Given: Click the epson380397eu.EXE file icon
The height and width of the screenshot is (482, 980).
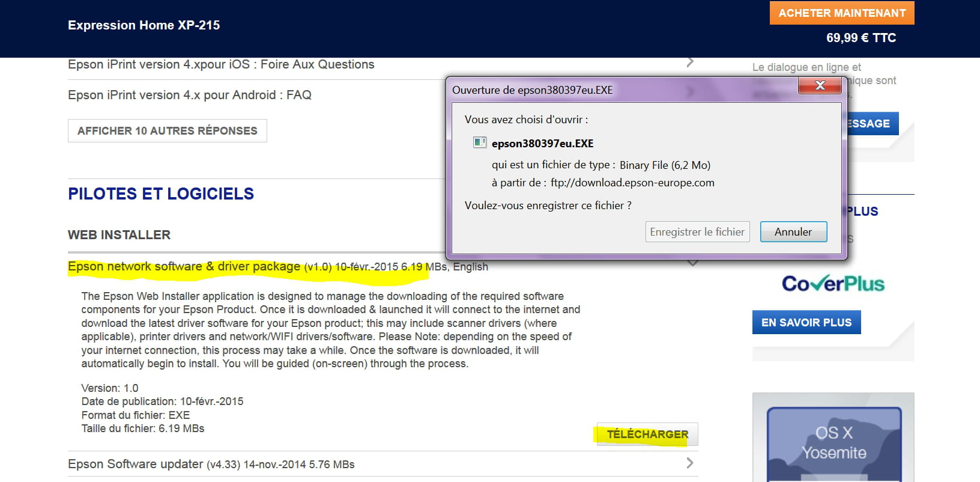Looking at the screenshot, I should (479, 142).
